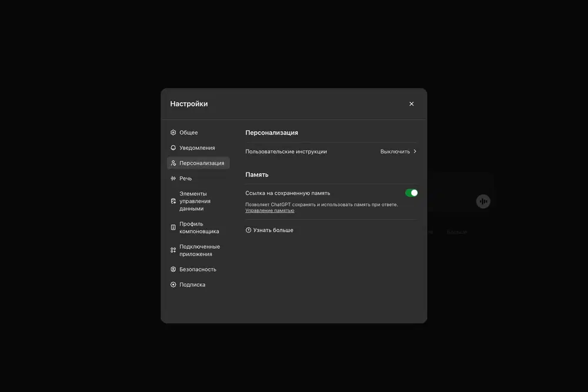Click the Ссылка на сохраненную память label
The height and width of the screenshot is (392, 588).
point(288,193)
